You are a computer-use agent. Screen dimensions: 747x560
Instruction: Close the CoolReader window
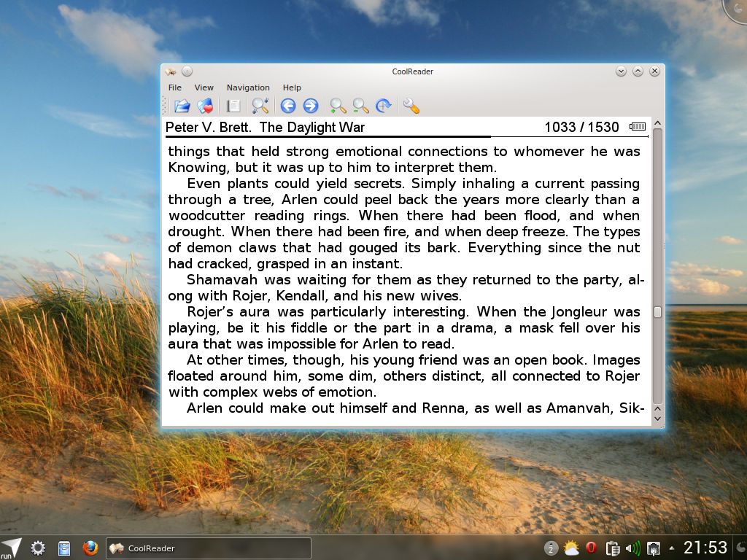pos(654,71)
